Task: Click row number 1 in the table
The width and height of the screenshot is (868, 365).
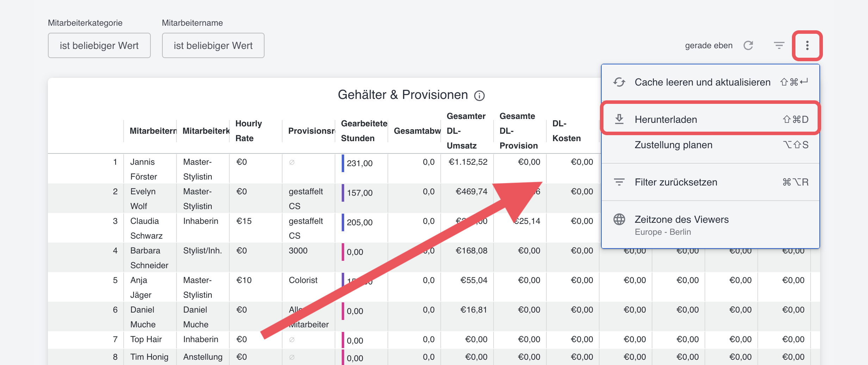Action: 115,162
